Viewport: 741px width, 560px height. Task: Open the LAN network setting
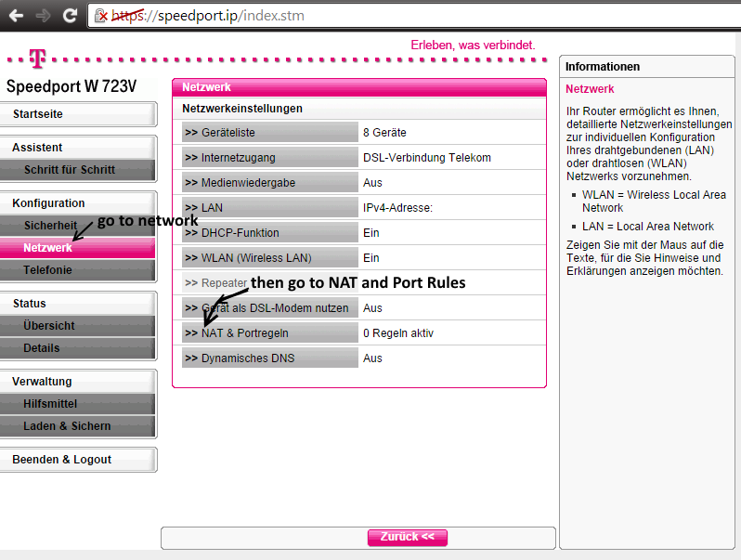pos(270,207)
